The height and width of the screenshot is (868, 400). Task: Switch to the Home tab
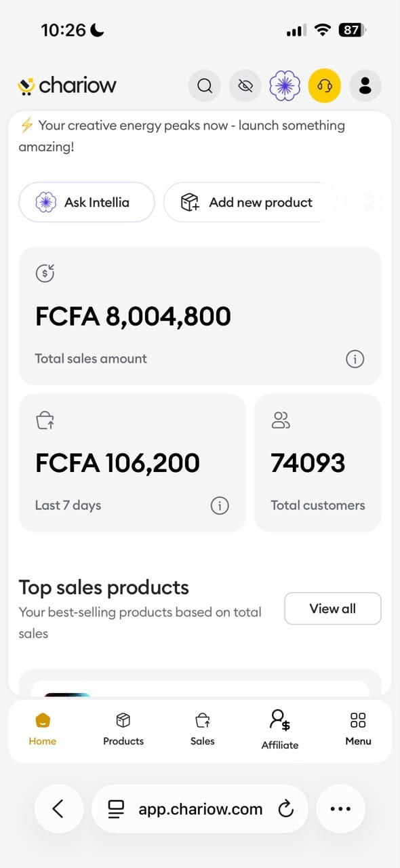[43, 730]
